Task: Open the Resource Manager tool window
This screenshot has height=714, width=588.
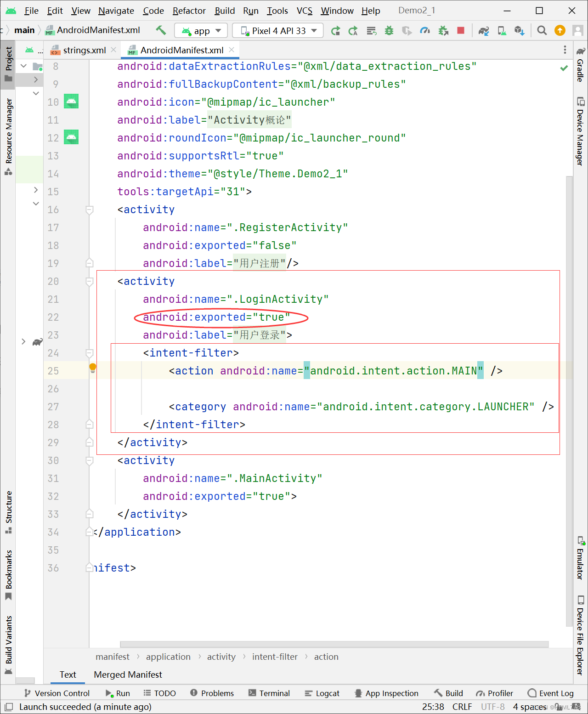Action: click(8, 137)
